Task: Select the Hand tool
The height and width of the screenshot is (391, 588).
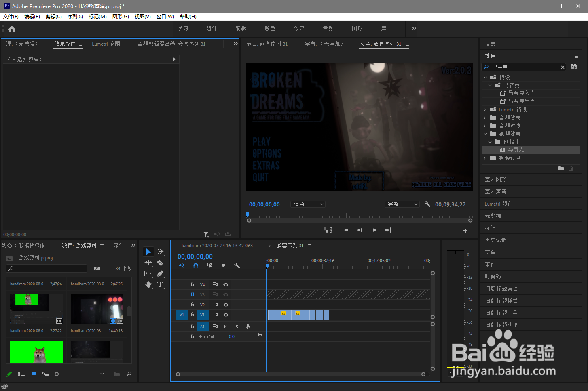Action: coord(148,284)
